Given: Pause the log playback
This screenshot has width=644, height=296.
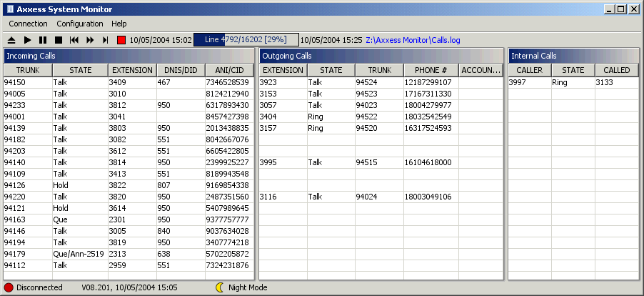Looking at the screenshot, I should 43,40.
